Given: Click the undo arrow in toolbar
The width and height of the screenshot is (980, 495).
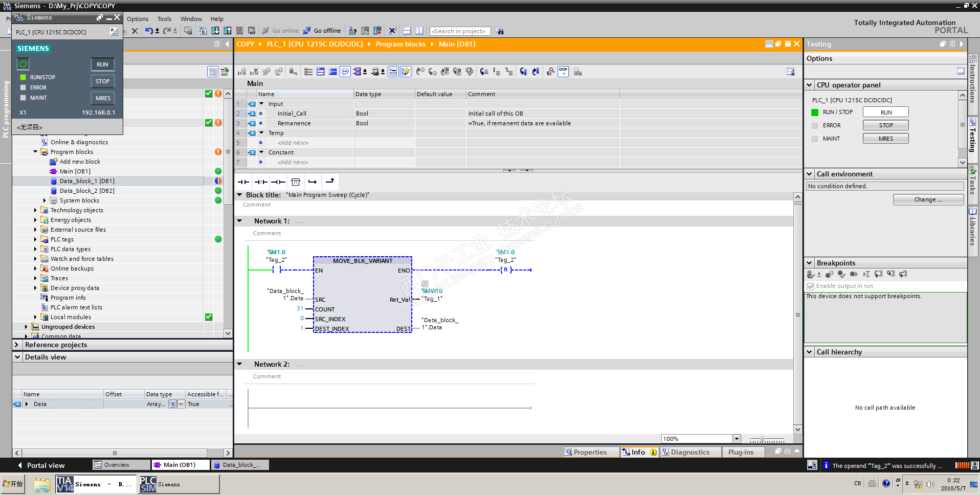Looking at the screenshot, I should coord(148,31).
